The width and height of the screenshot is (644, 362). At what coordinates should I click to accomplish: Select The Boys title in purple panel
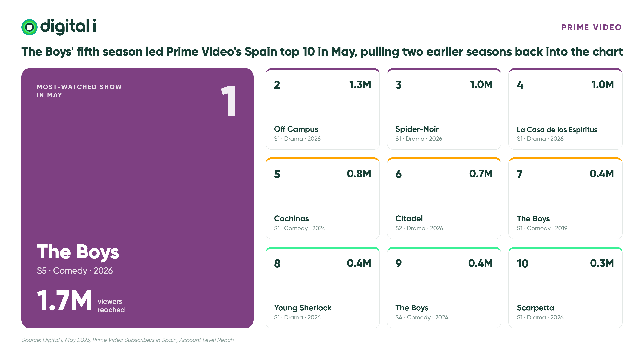[x=78, y=252]
